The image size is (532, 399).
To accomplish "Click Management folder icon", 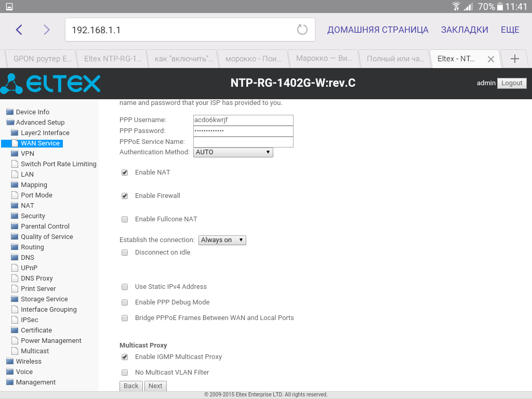I will (10, 382).
